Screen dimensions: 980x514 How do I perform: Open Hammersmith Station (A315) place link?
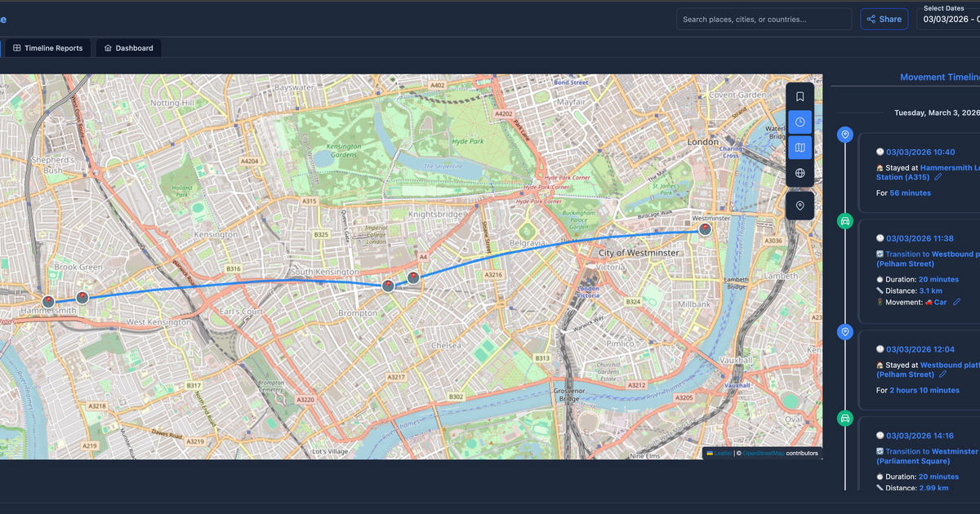point(929,171)
